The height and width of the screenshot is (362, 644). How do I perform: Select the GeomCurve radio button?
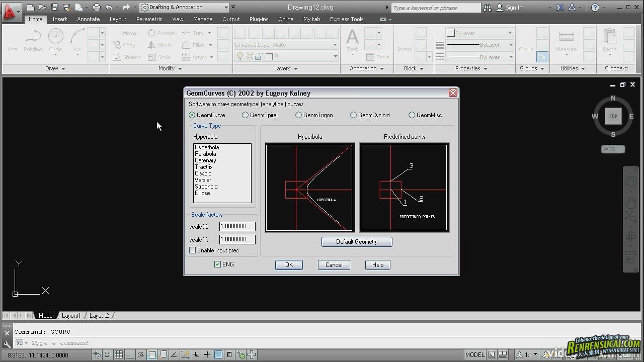[x=192, y=115]
